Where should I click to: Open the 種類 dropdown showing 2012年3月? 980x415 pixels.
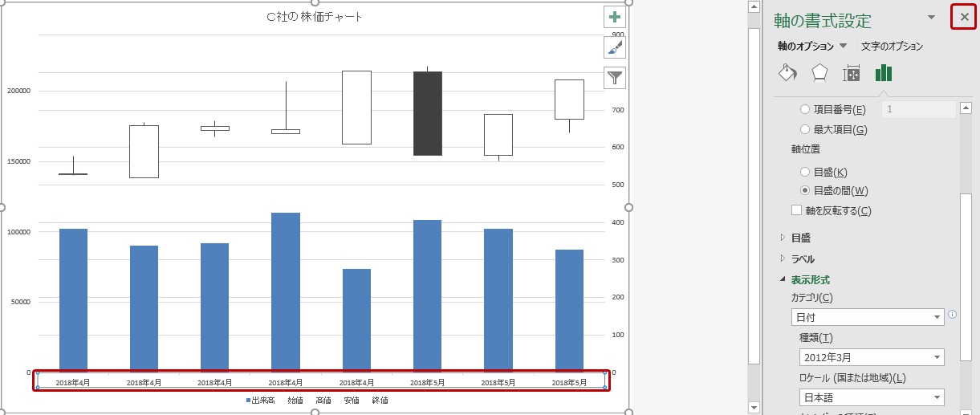click(872, 357)
